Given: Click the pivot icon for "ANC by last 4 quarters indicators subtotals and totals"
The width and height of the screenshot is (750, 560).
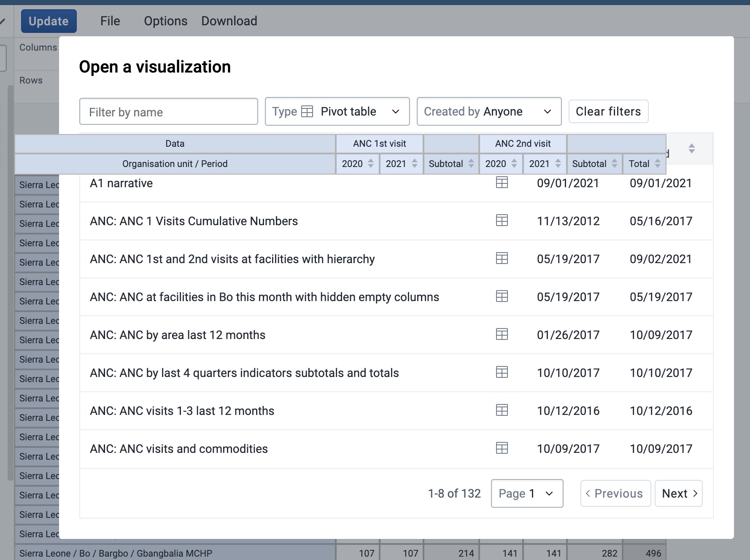Looking at the screenshot, I should 502,372.
